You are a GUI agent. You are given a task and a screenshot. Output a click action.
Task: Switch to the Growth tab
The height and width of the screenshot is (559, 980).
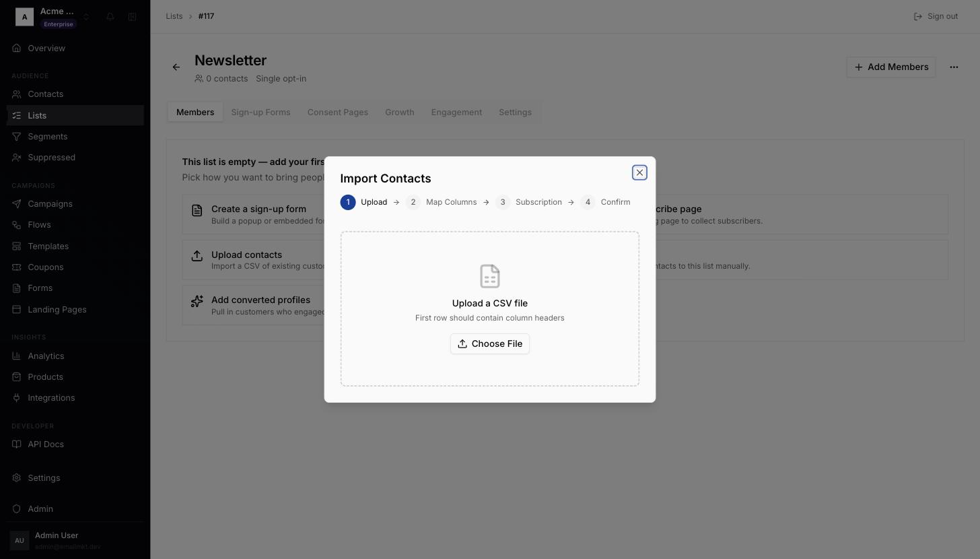click(x=400, y=112)
